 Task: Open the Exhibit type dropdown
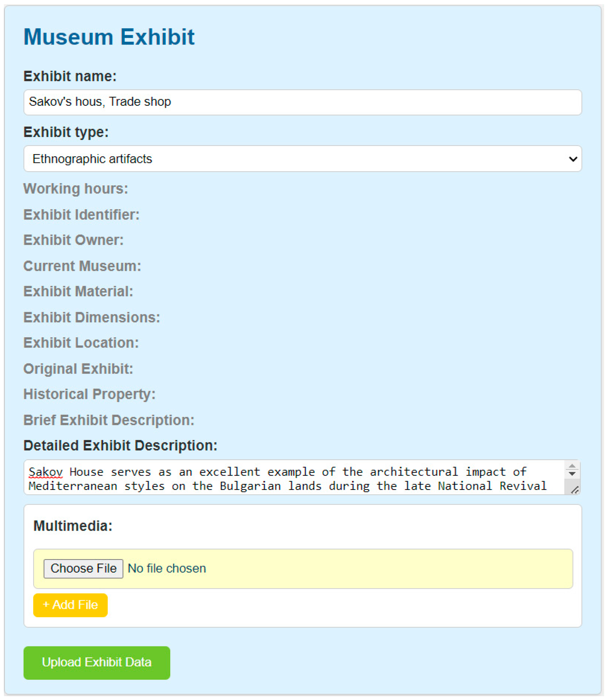click(302, 159)
